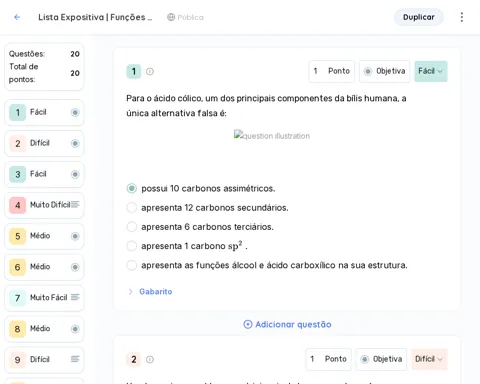Open the Fácil difficulty dropdown of question 1
Image resolution: width=480 pixels, height=384 pixels.
coord(431,71)
